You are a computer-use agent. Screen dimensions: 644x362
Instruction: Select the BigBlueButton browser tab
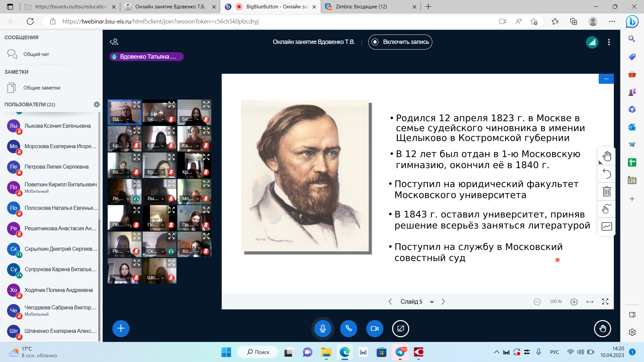pos(271,7)
